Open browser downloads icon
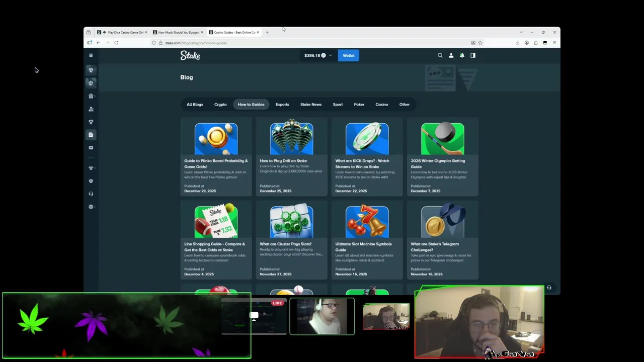This screenshot has width=644, height=362. tap(517, 43)
